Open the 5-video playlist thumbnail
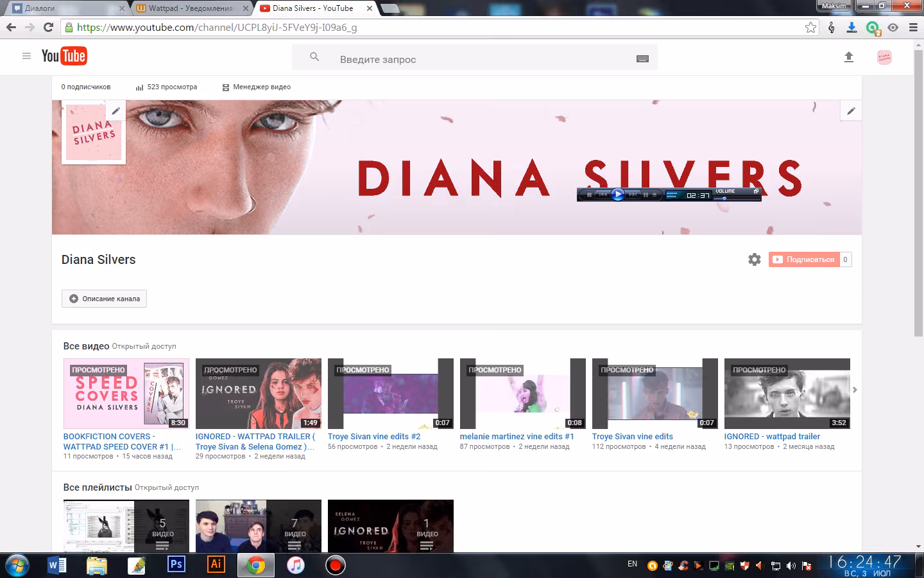924x578 pixels. click(x=126, y=526)
